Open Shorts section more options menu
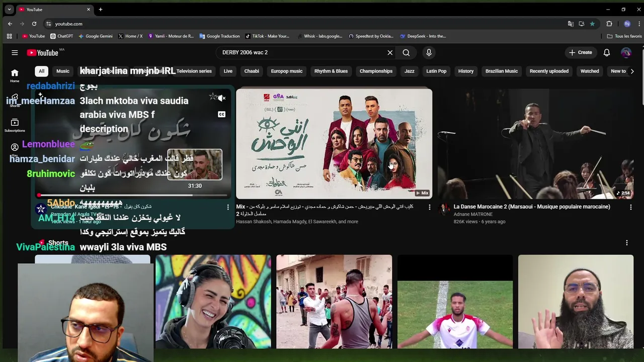Screen dimensions: 644x362 (x=627, y=243)
